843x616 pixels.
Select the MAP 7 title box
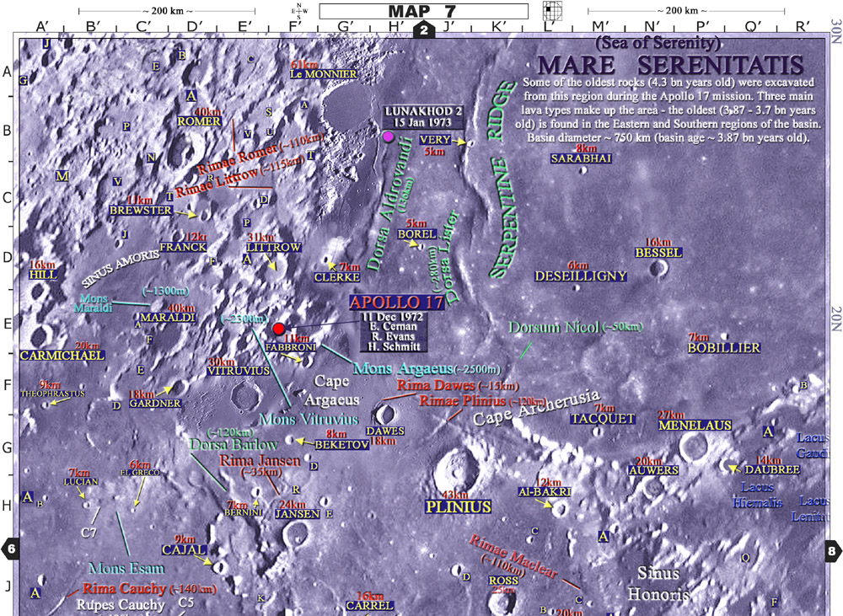tap(423, 11)
